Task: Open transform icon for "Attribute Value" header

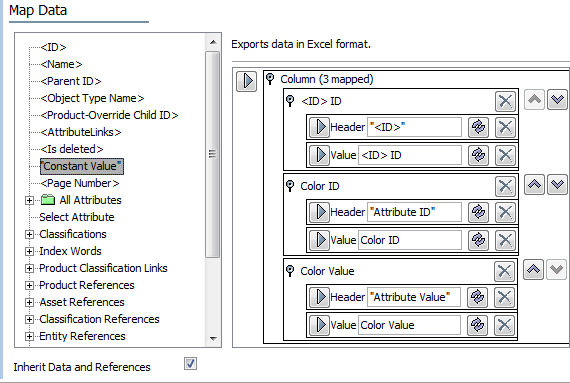Action: (x=477, y=297)
